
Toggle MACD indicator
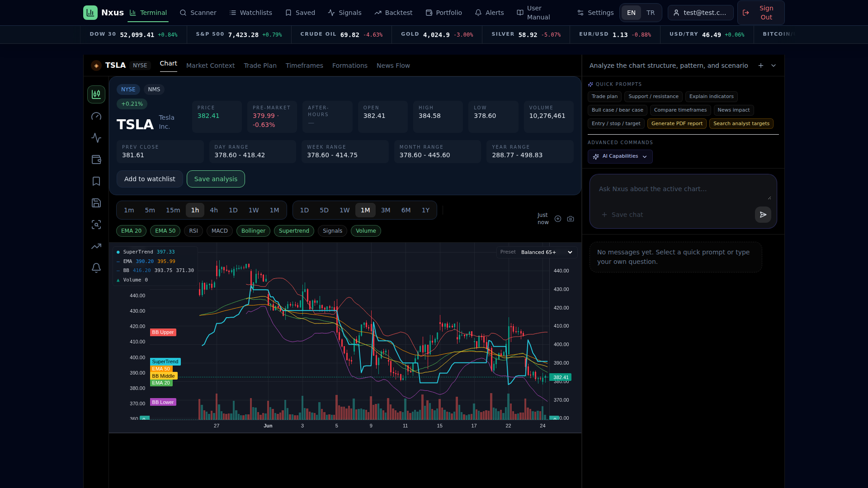click(220, 231)
